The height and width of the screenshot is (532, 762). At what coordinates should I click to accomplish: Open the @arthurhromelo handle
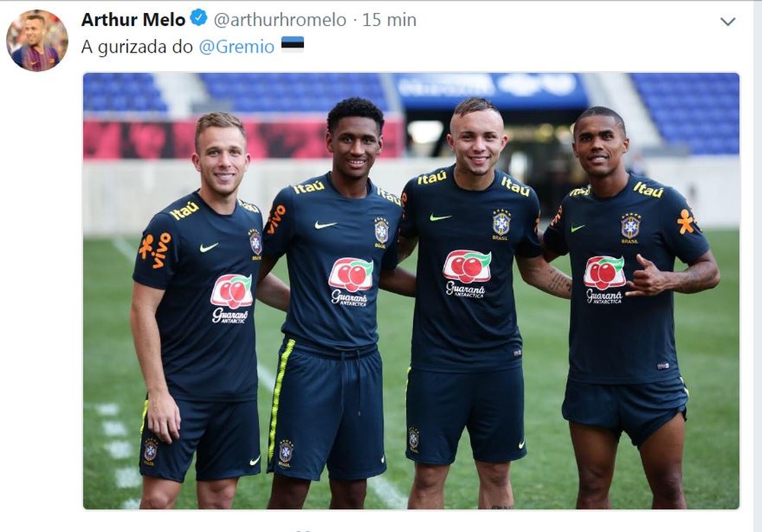pos(280,20)
